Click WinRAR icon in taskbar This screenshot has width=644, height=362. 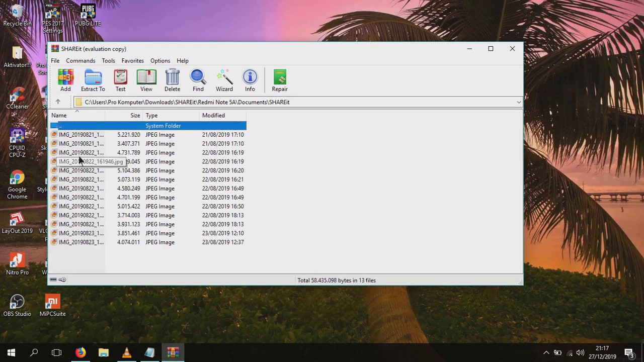(173, 353)
